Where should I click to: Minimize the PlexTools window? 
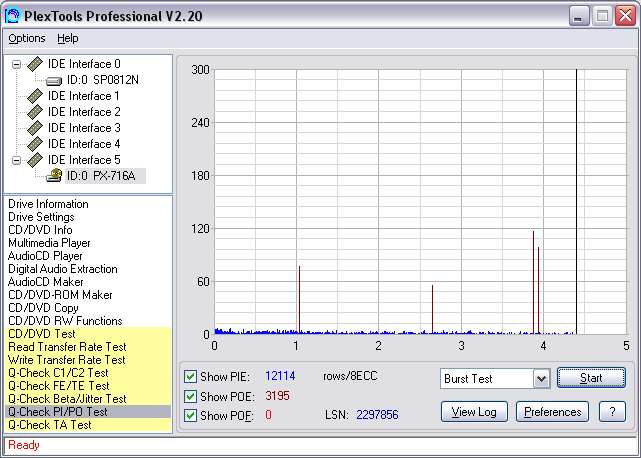[579, 16]
